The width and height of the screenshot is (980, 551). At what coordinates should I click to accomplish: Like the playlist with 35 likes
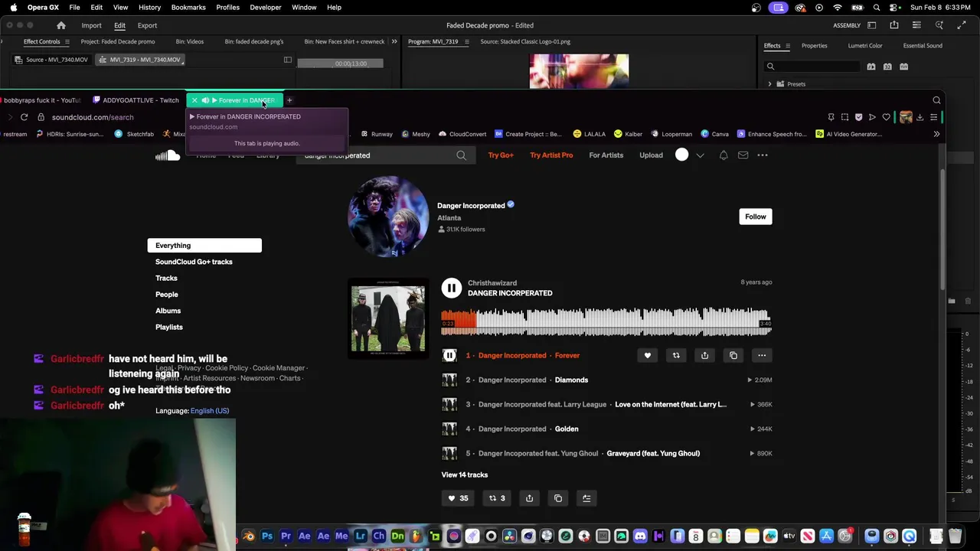[x=457, y=498]
